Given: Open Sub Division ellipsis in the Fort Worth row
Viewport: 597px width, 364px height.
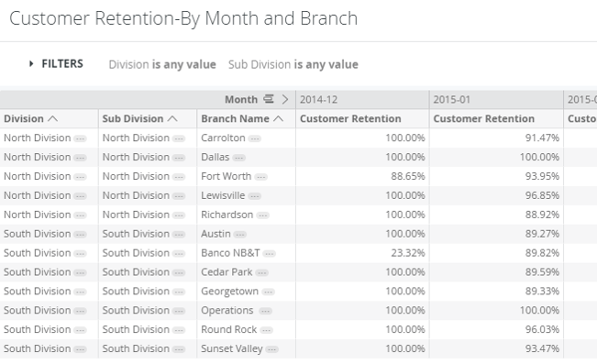Looking at the screenshot, I should (179, 177).
